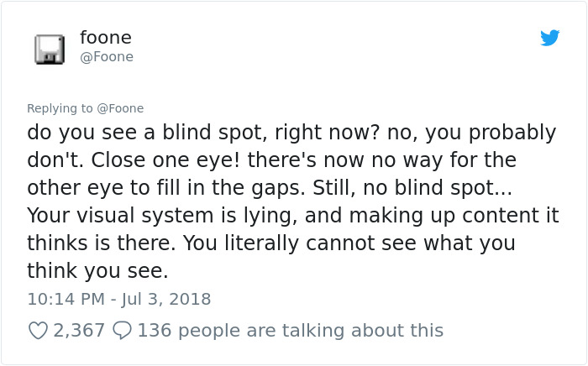Click 'other eye to fill in the gaps'
588x366 pixels.
tap(166, 188)
